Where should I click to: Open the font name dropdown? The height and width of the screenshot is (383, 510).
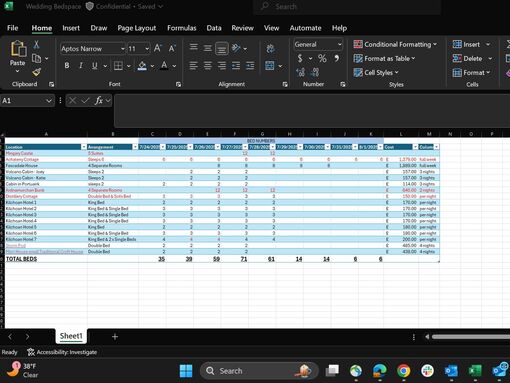point(123,49)
